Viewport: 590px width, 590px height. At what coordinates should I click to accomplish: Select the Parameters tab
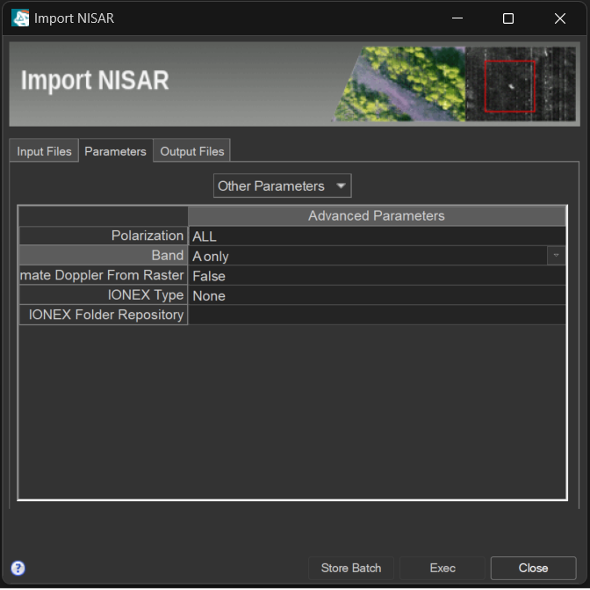coord(116,151)
